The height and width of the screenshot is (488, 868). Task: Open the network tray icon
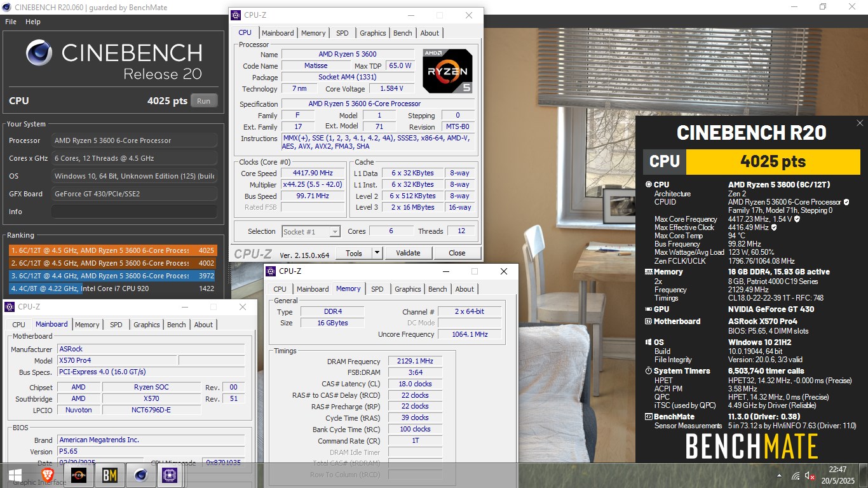point(796,475)
